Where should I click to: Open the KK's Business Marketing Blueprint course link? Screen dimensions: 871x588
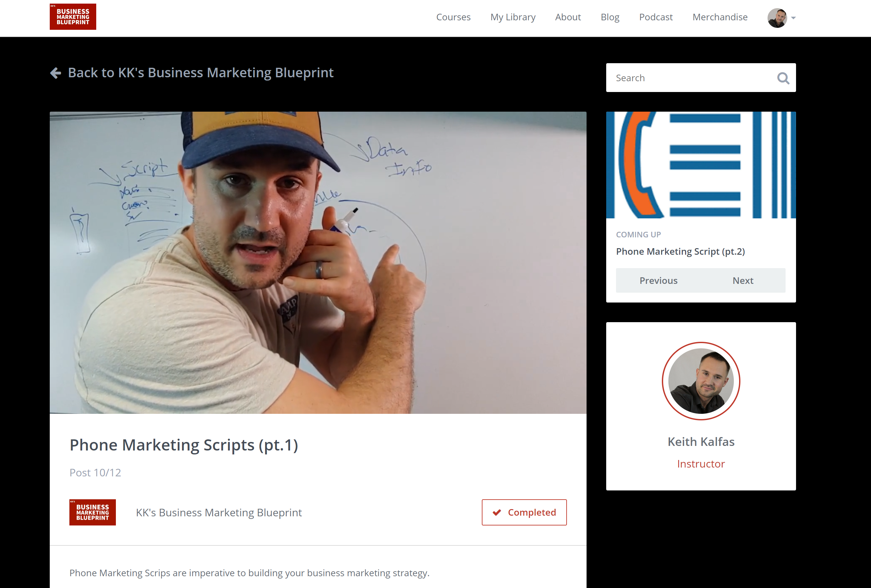(219, 512)
